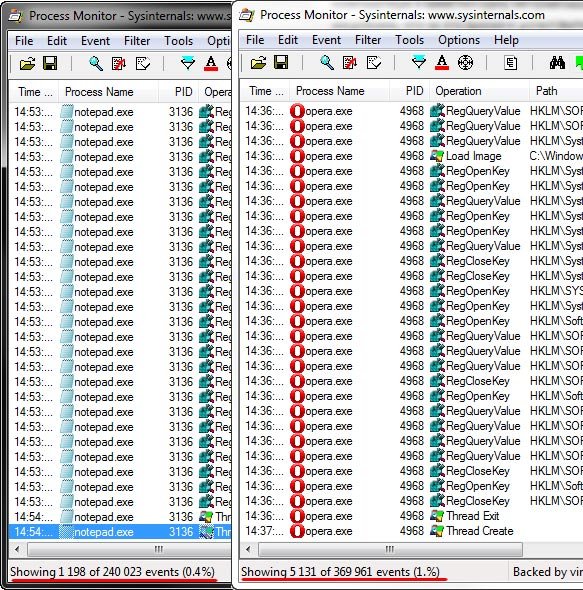Viewport: 583px width, 590px height.
Task: Select the target crosshair Include Process icon
Action: point(465,63)
